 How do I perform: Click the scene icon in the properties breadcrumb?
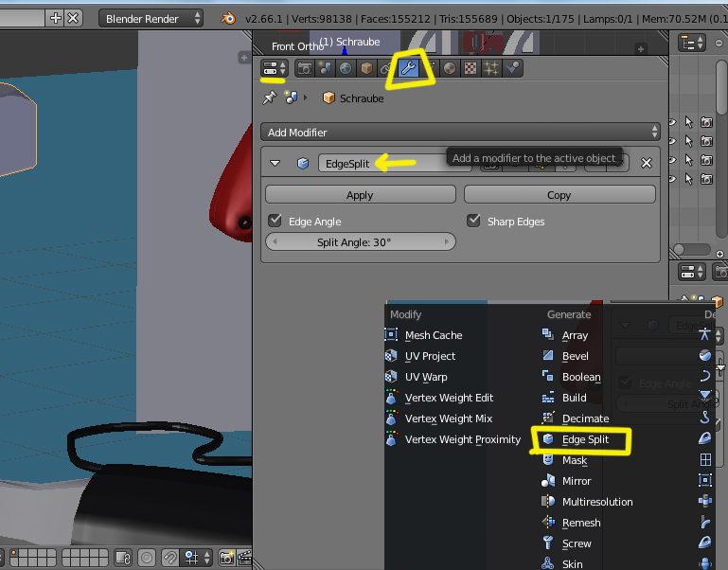point(292,98)
